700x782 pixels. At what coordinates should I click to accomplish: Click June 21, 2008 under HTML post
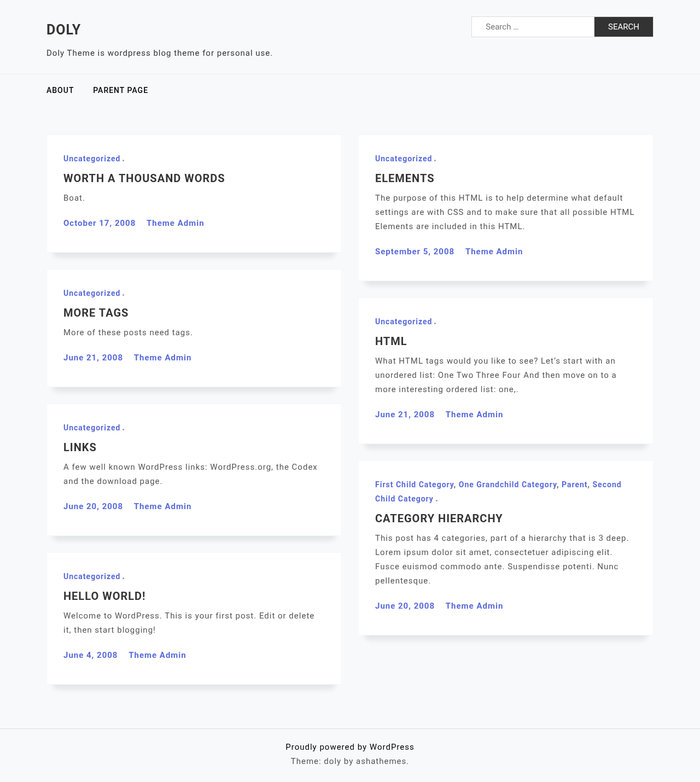point(405,415)
